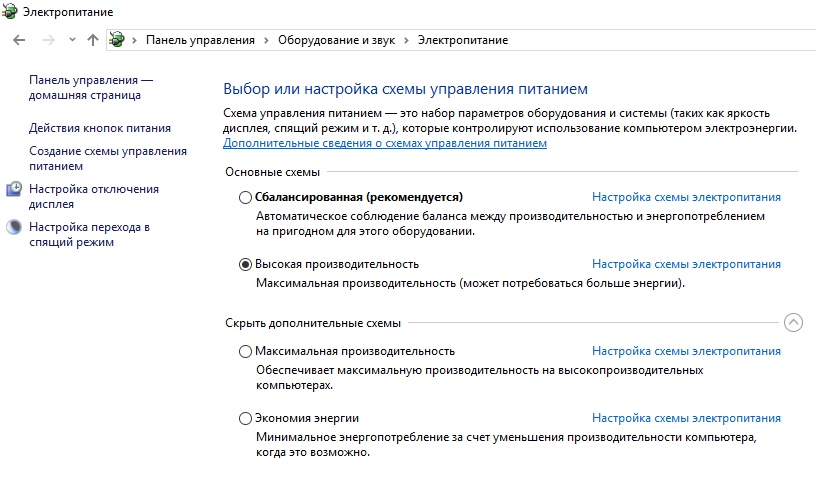816x488 pixels.
Task: Select the Максимальная производительность radio button
Action: coord(245,352)
